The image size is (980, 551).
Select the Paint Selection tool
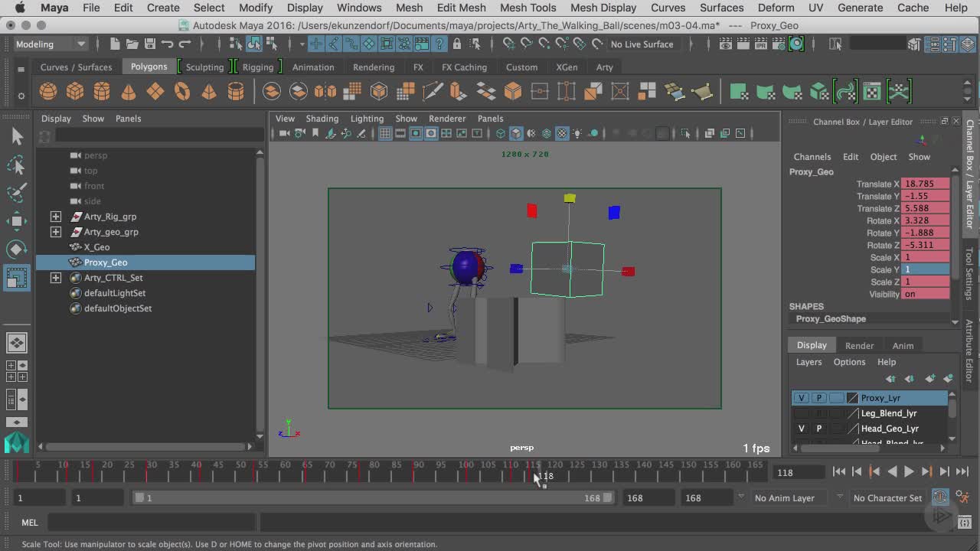pyautogui.click(x=17, y=192)
